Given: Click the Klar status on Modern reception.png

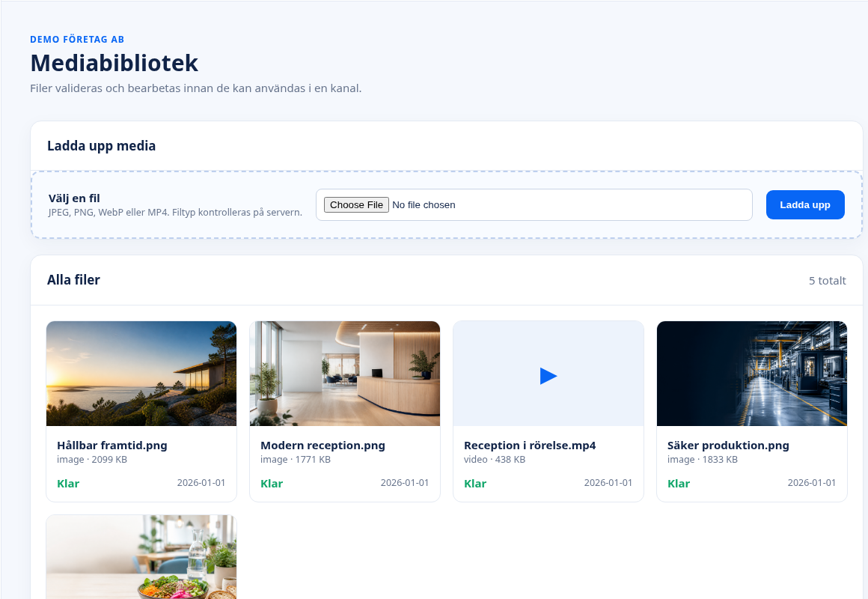Looking at the screenshot, I should (x=272, y=484).
